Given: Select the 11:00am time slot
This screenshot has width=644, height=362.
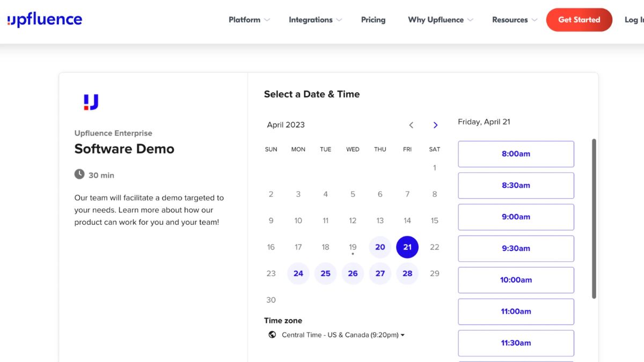Looking at the screenshot, I should [516, 312].
